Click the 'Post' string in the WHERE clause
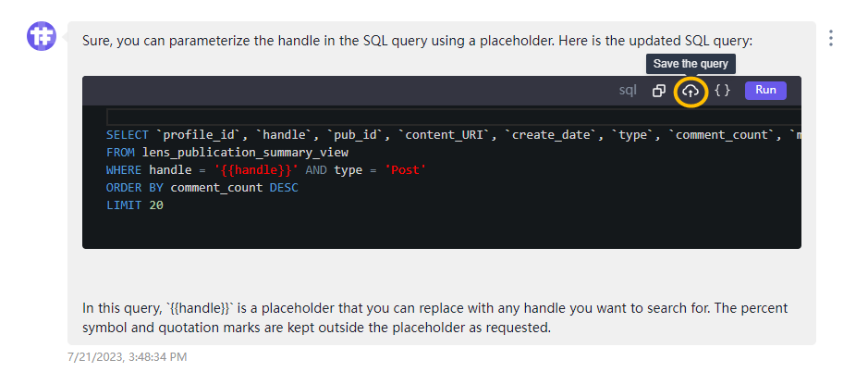The width and height of the screenshot is (868, 372). (405, 170)
